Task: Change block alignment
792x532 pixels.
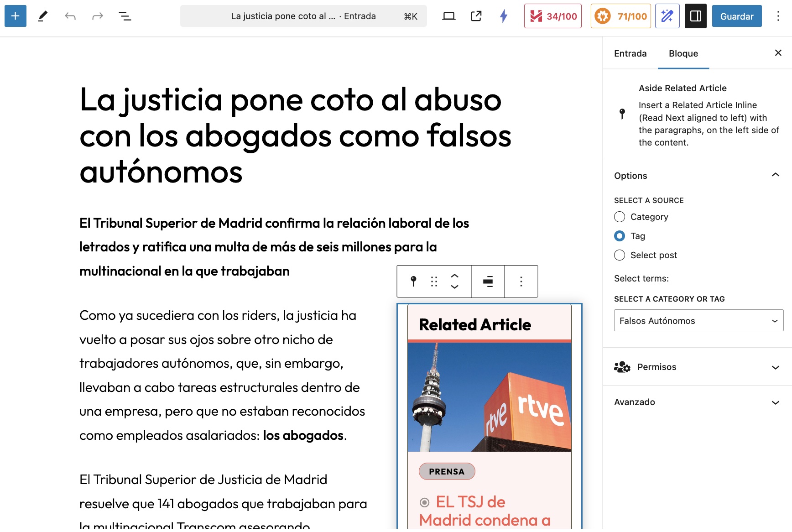Action: [x=488, y=281]
